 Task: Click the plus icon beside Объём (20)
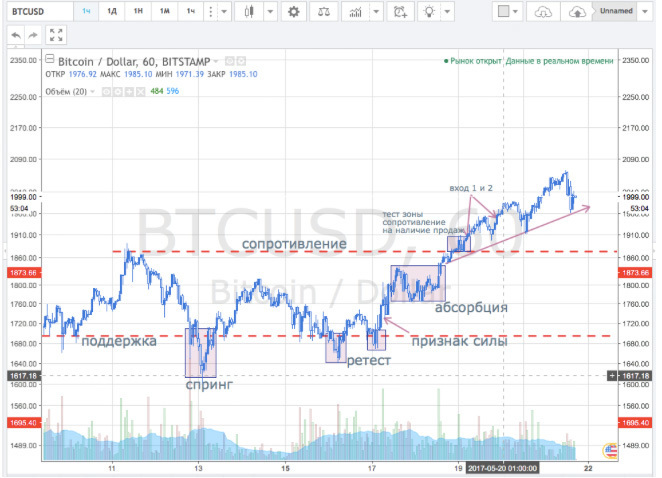pos(129,91)
